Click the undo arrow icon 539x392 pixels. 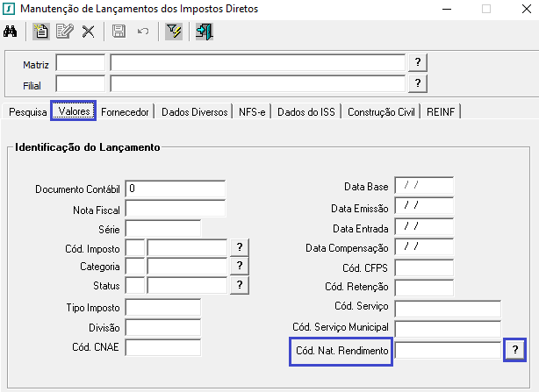142,32
